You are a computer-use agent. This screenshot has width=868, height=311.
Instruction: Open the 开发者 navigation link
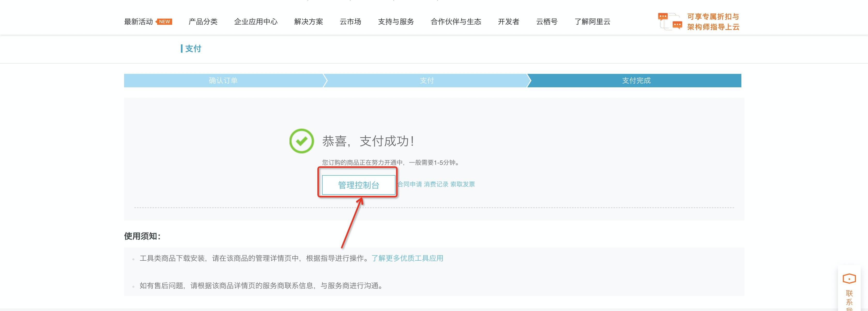[x=508, y=22]
